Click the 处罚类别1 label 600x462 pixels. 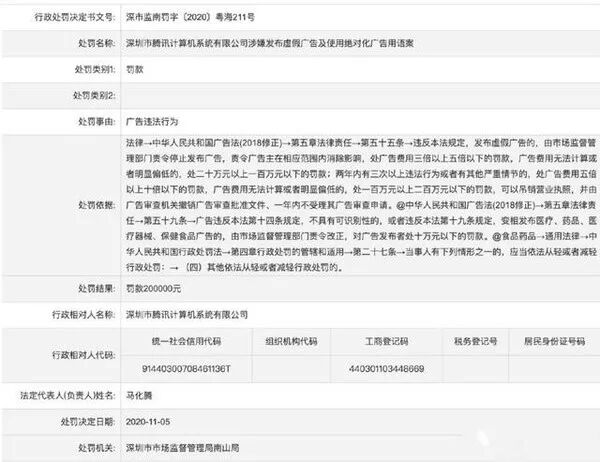95,69
